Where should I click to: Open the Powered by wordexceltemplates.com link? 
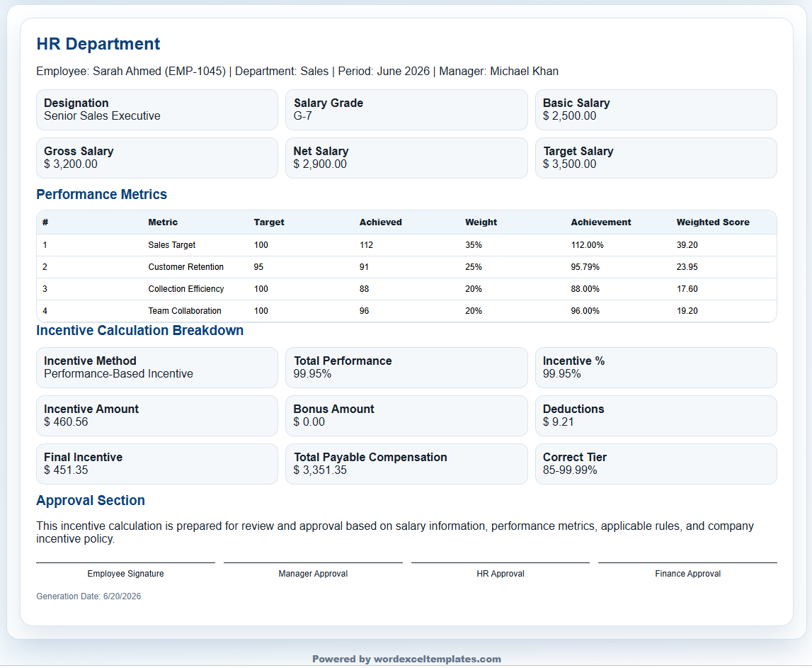(x=406, y=659)
